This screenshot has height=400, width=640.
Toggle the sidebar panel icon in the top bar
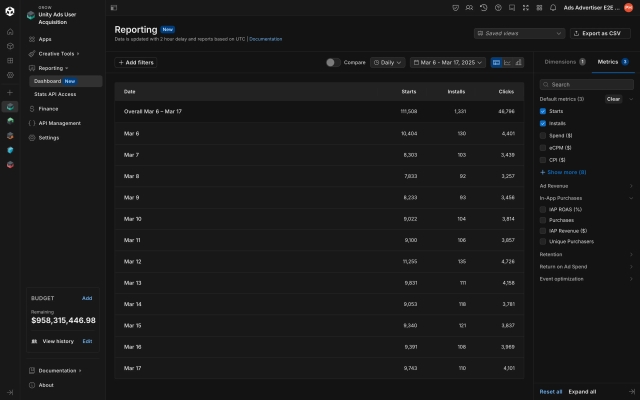[x=114, y=8]
